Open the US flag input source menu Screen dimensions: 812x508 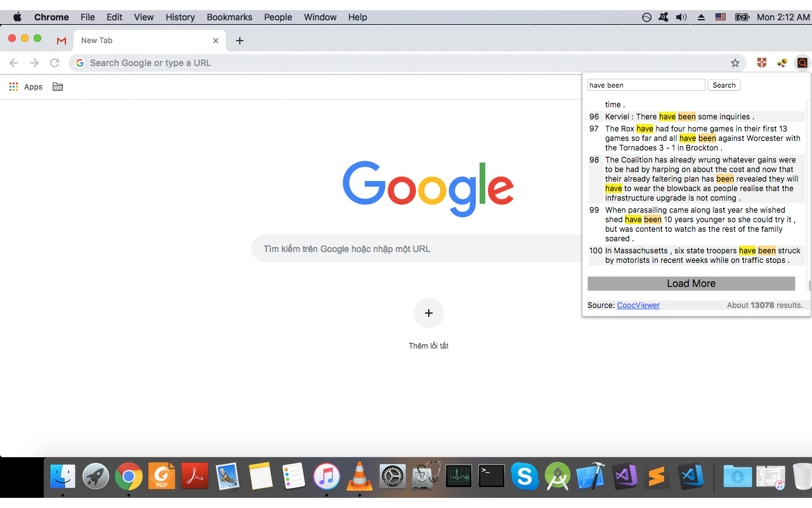pyautogui.click(x=721, y=17)
